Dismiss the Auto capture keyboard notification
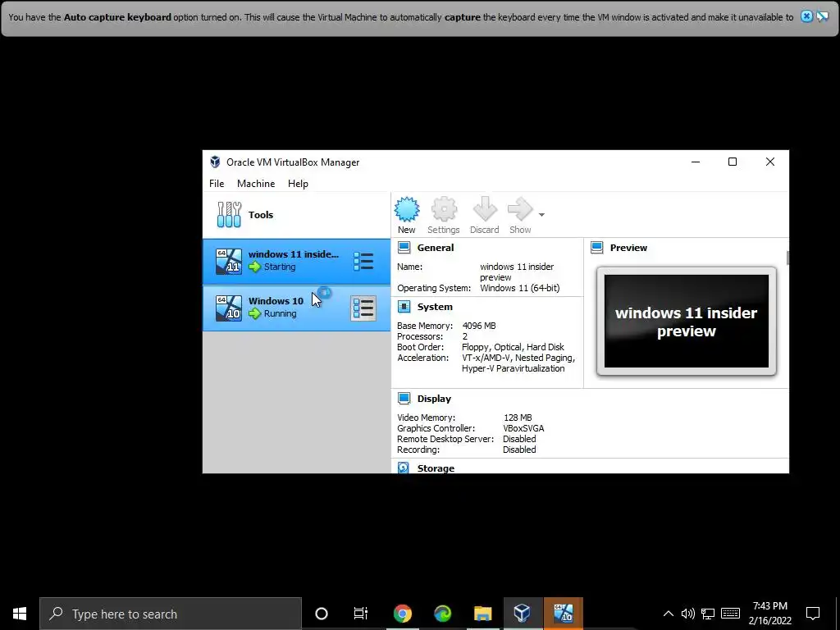 tap(806, 16)
